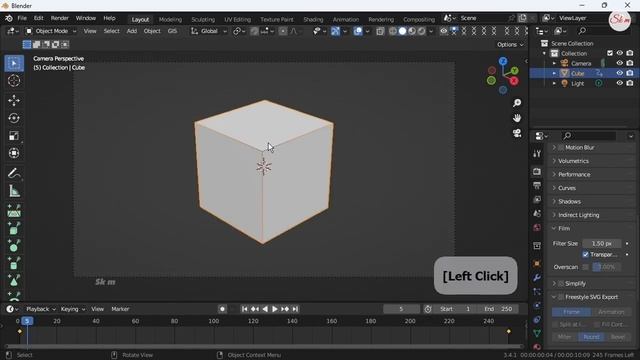The height and width of the screenshot is (360, 640).
Task: Select the Scale tool
Action: 14,136
